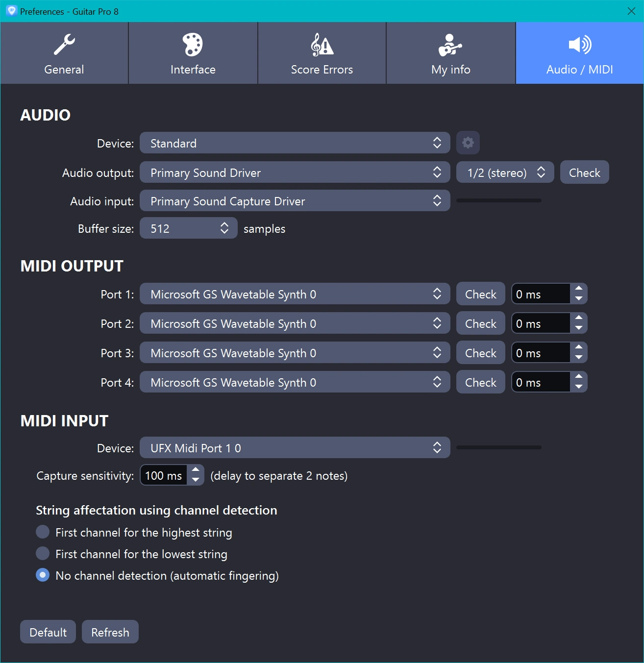The height and width of the screenshot is (663, 644).
Task: Expand the Audio output Primary Sound Driver dropdown
Action: pyautogui.click(x=295, y=172)
